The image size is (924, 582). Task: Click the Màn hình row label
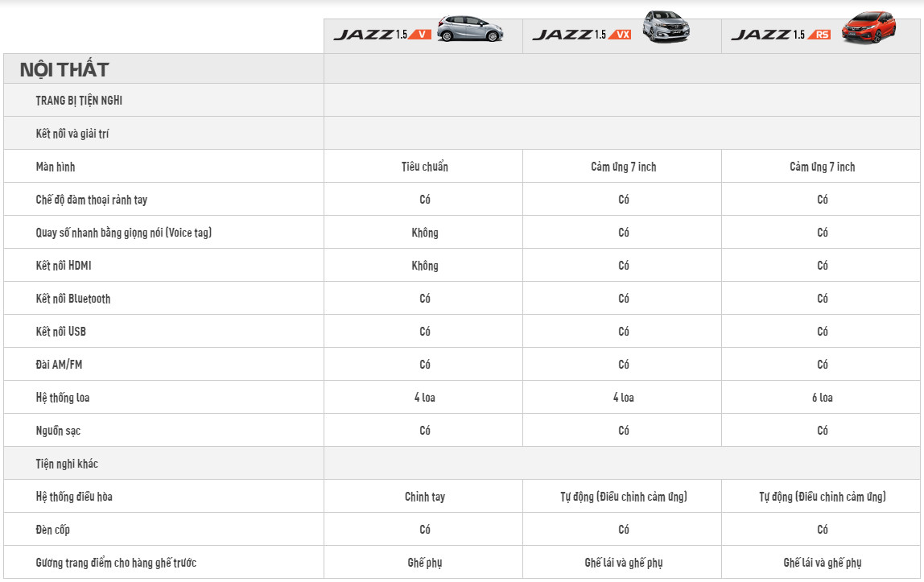point(56,167)
